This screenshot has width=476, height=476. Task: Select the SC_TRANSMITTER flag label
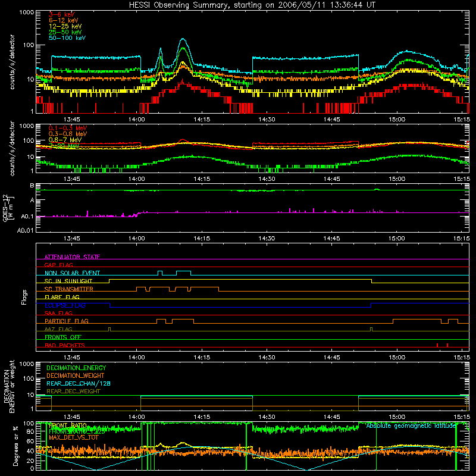tap(69, 289)
